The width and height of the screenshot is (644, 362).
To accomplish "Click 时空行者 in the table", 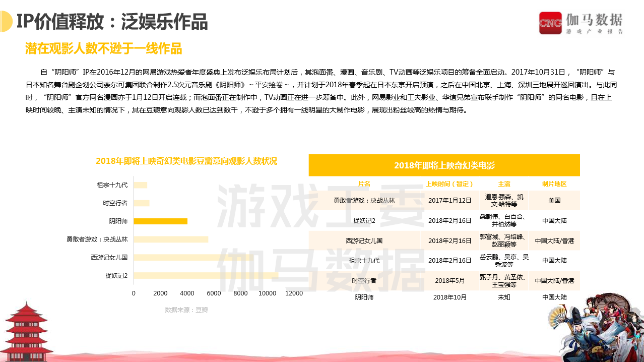I will coord(364,280).
